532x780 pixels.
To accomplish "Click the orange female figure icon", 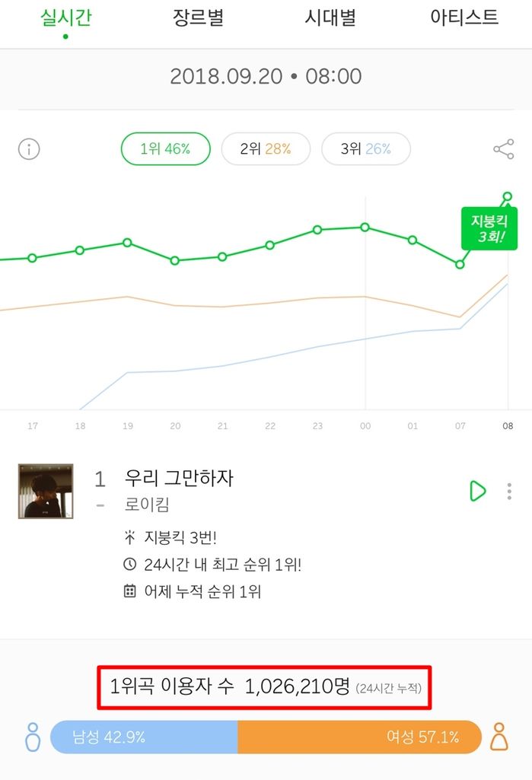I will pos(499,737).
